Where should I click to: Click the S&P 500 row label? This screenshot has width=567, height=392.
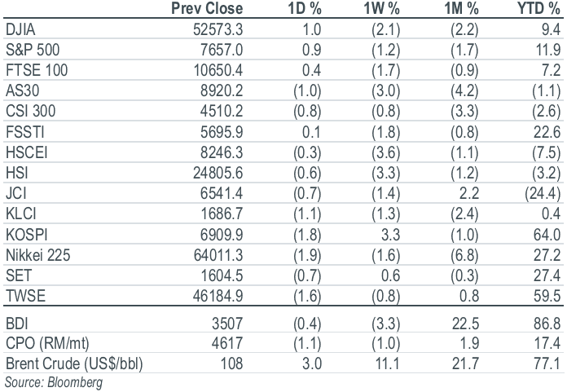click(x=33, y=50)
